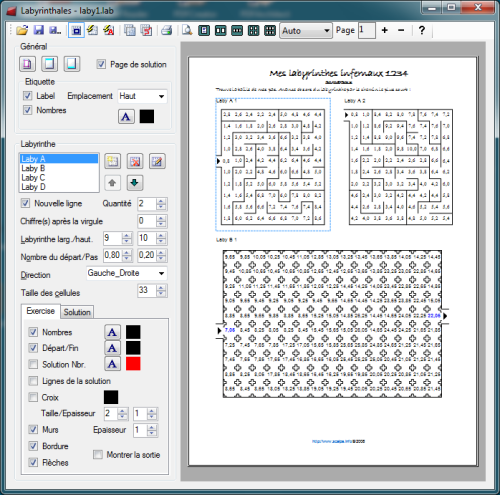The width and height of the screenshot is (500, 495).
Task: Click the edit labyrinth pencil icon
Action: [157, 162]
